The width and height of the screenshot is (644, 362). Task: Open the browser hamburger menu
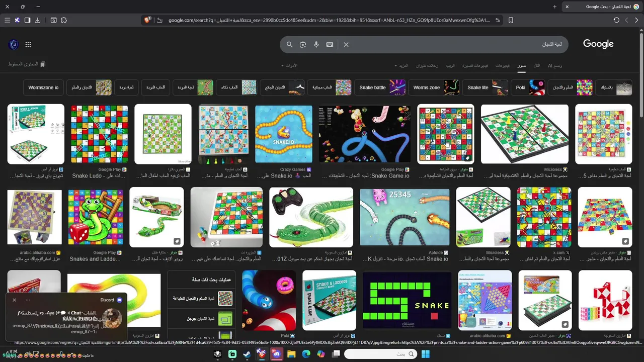7,20
